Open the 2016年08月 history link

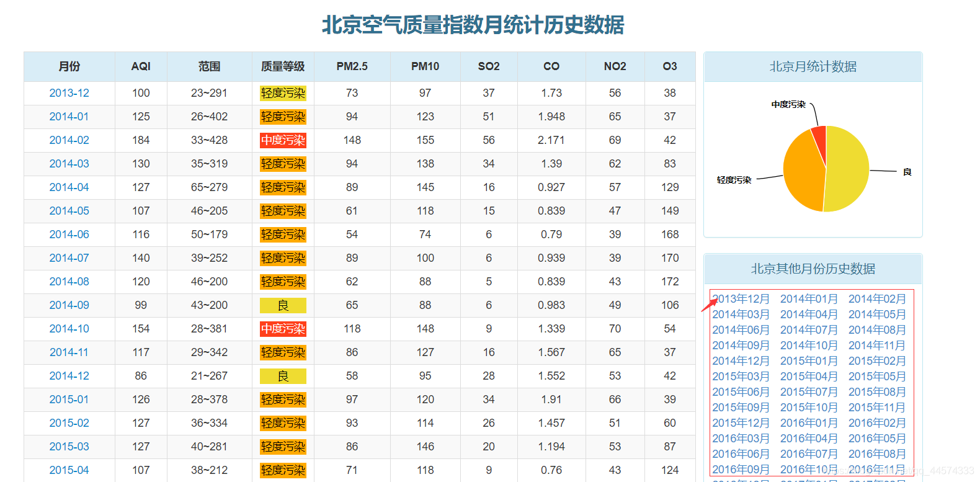[877, 454]
